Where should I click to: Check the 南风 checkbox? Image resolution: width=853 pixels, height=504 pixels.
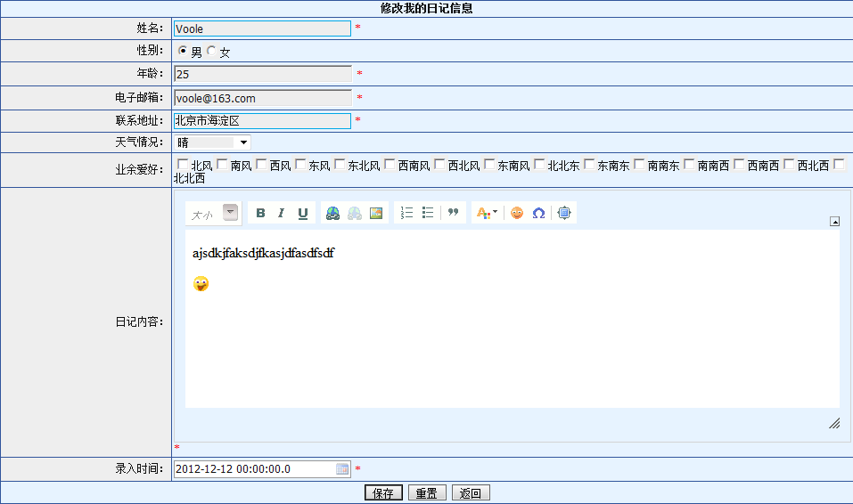(x=222, y=164)
